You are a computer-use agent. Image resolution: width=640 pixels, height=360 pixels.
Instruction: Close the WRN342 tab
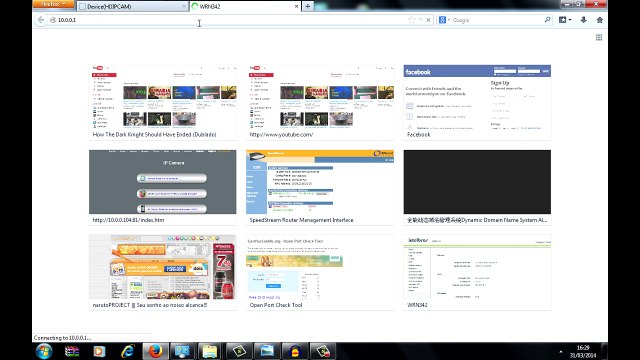(296, 7)
